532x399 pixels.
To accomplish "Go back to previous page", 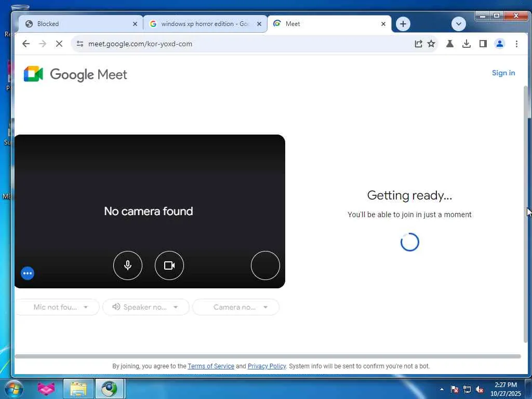I will [26, 44].
